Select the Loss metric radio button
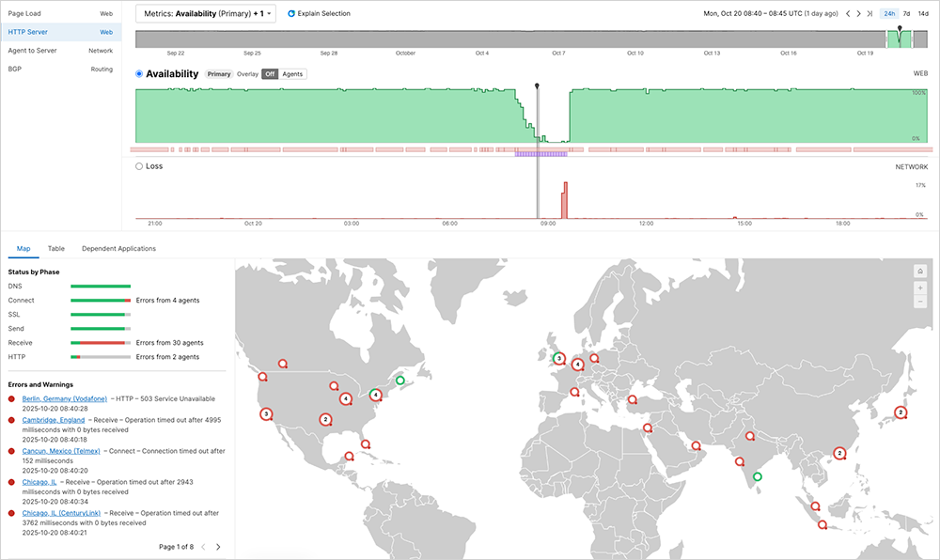The width and height of the screenshot is (940, 560). 138,165
